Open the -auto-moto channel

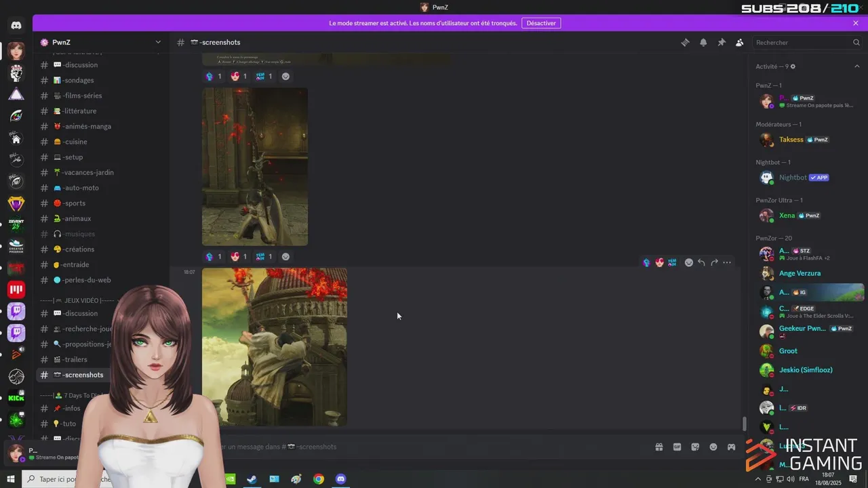click(100, 188)
